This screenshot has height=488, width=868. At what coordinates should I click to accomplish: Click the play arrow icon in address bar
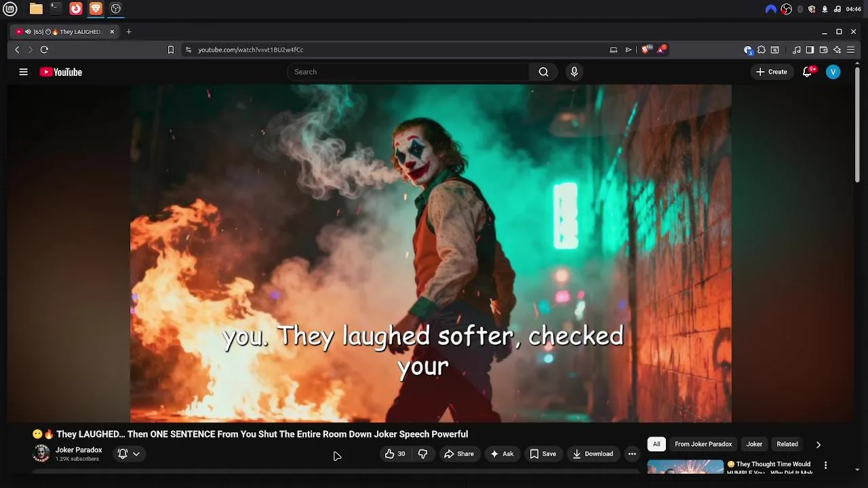click(x=629, y=49)
